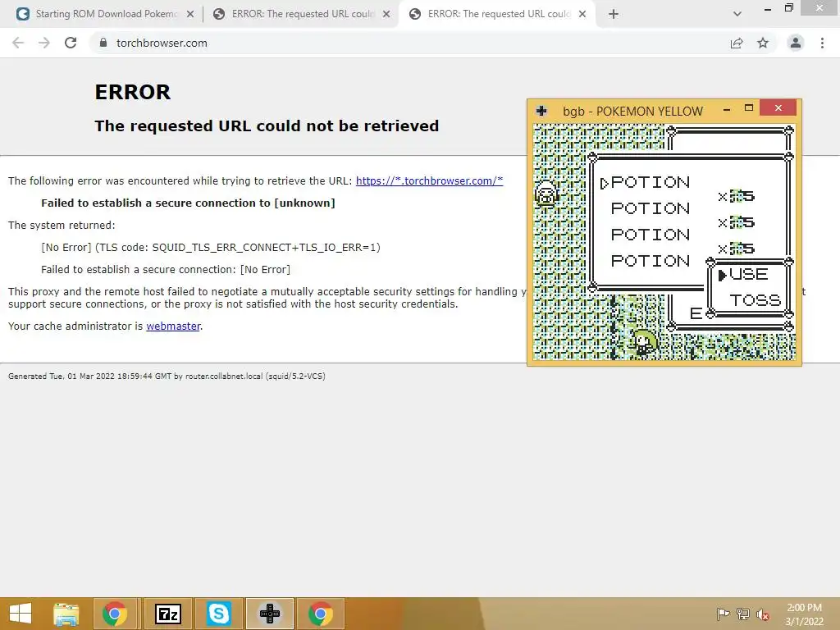840x630 pixels.
Task: Click the network tray icon
Action: [x=743, y=614]
